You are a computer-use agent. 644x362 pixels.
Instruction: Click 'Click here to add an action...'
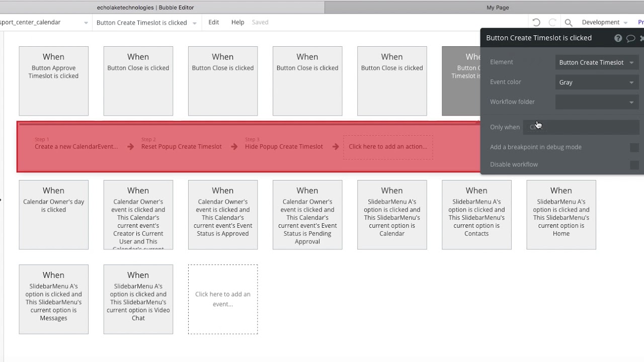(388, 147)
